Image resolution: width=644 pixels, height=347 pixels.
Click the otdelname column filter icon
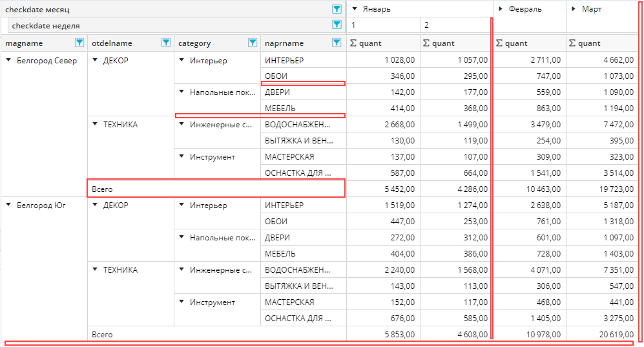pyautogui.click(x=166, y=43)
